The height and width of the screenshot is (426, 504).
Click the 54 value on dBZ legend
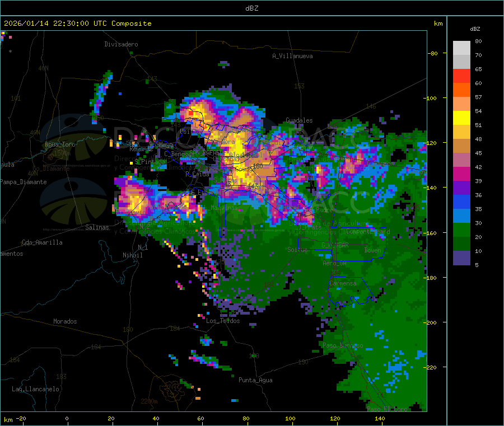pyautogui.click(x=478, y=111)
